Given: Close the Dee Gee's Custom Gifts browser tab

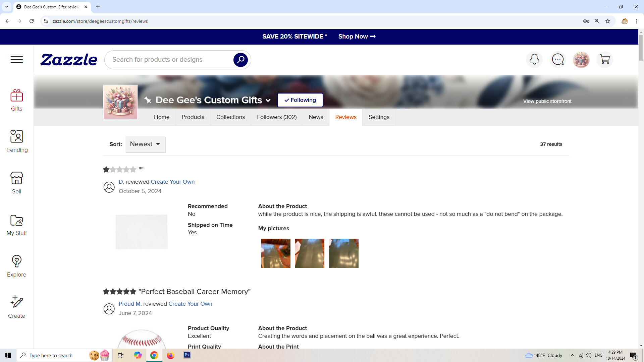Looking at the screenshot, I should (x=86, y=7).
